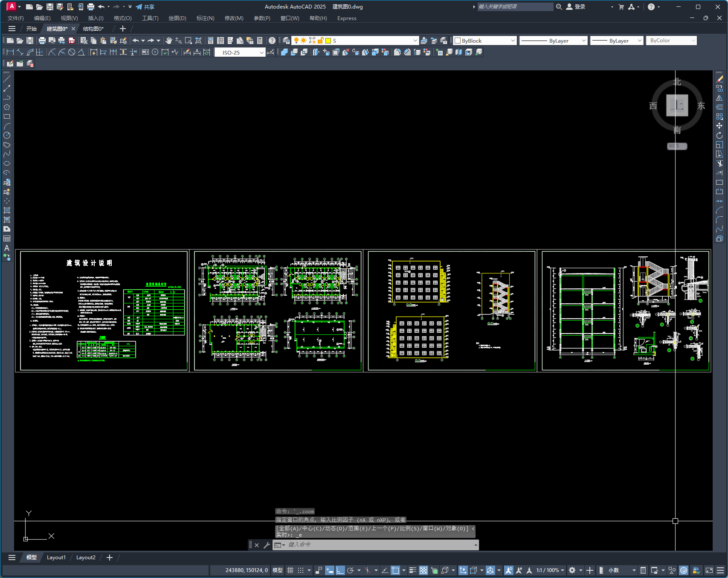The image size is (728, 578).
Task: Open the 文件(F) menu
Action: coord(16,18)
